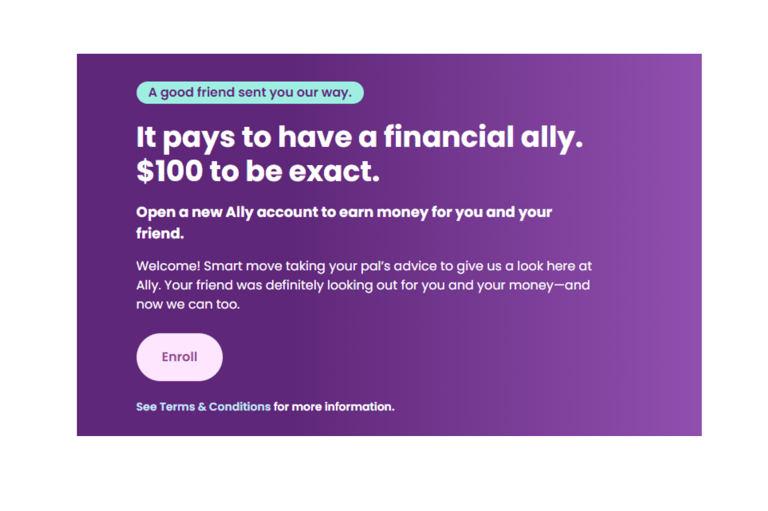Click 'financial ally.' in the headline

483,137
